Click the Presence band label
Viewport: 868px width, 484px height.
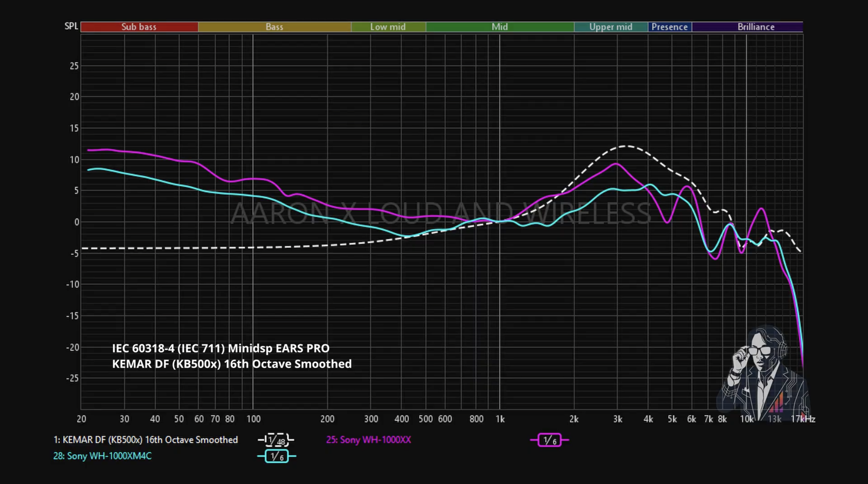(x=669, y=27)
